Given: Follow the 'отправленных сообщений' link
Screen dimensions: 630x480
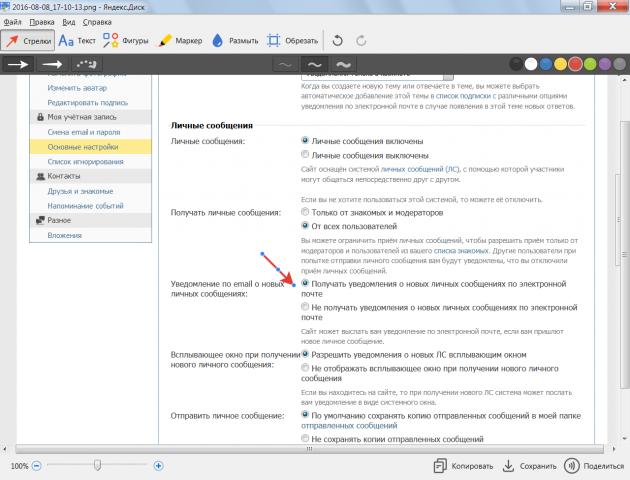Looking at the screenshot, I should pos(349,425).
